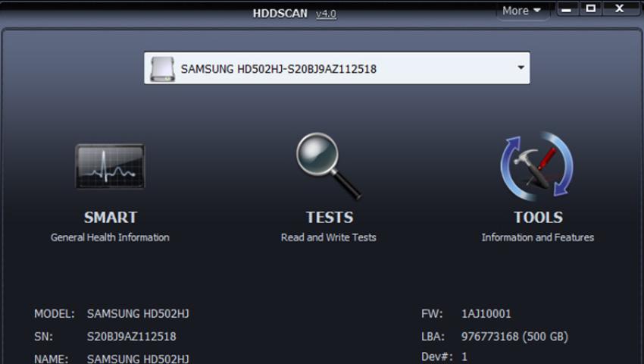Maximize the HDDSCAN window
The height and width of the screenshot is (364, 644).
(591, 9)
